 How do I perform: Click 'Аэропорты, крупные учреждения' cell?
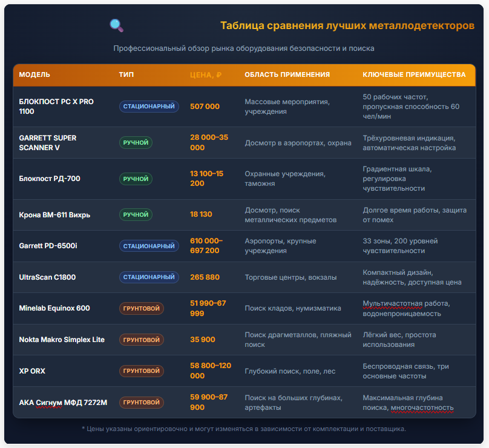click(280, 246)
